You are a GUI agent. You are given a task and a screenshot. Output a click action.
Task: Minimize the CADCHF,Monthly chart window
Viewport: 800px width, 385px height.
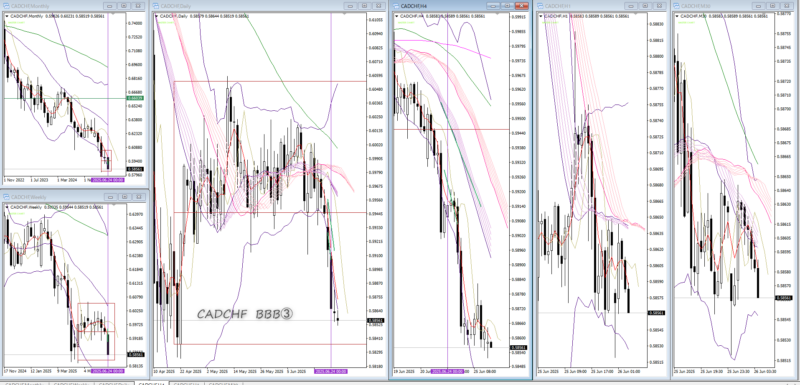tap(110, 6)
